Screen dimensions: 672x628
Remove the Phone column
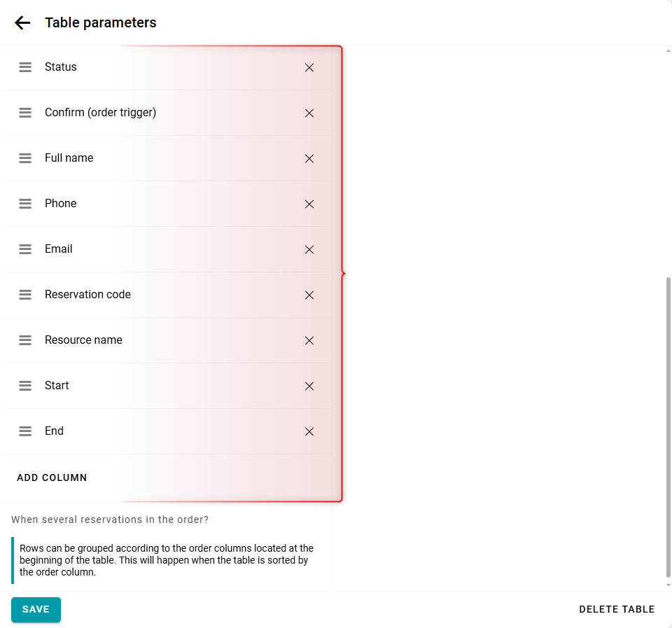[x=309, y=204]
